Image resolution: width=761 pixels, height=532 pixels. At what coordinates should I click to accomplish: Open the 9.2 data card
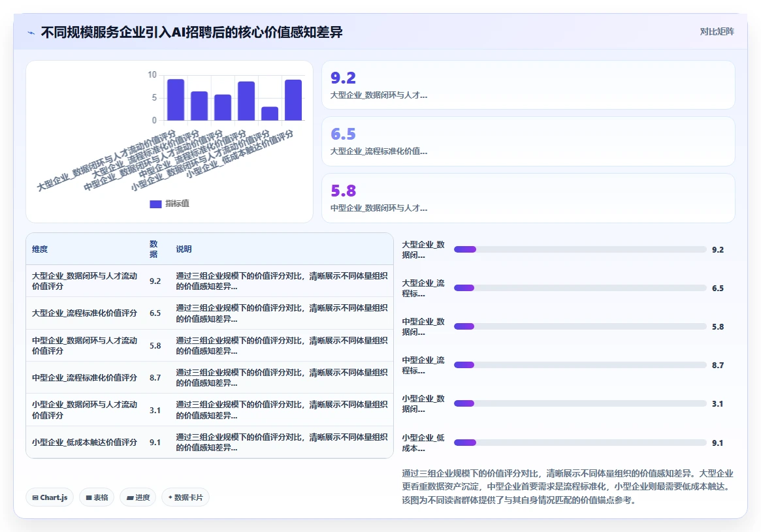pos(528,85)
